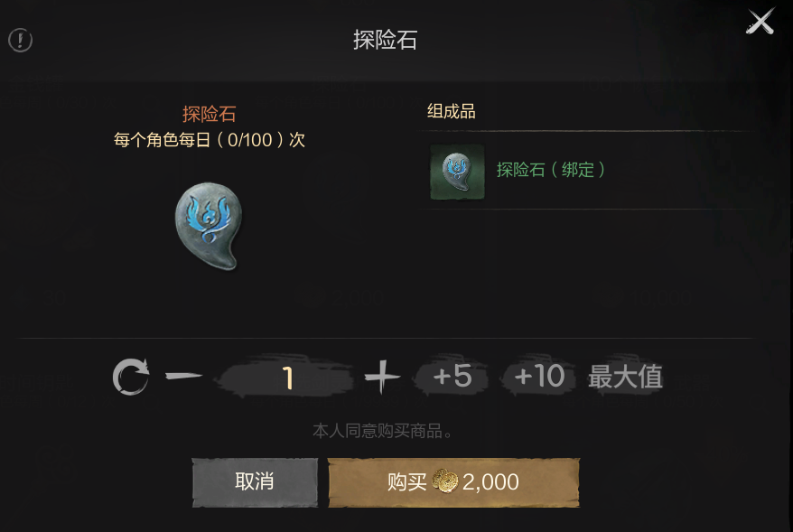Click the 组成品 section header
Image resolution: width=793 pixels, height=532 pixels.
[451, 111]
